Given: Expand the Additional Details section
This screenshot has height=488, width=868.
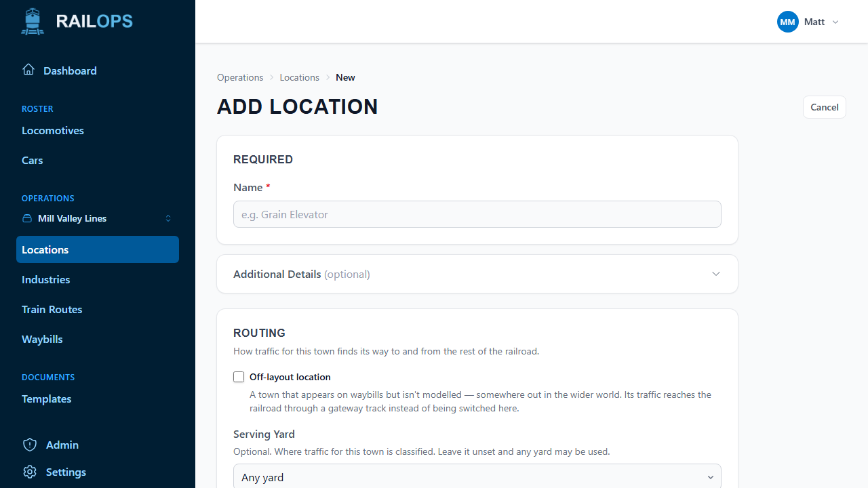Looking at the screenshot, I should (477, 274).
